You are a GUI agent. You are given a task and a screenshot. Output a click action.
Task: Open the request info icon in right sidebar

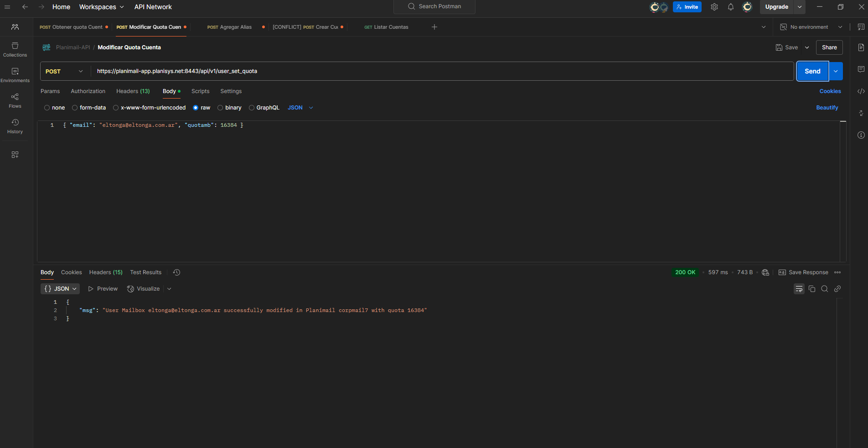coord(861,135)
